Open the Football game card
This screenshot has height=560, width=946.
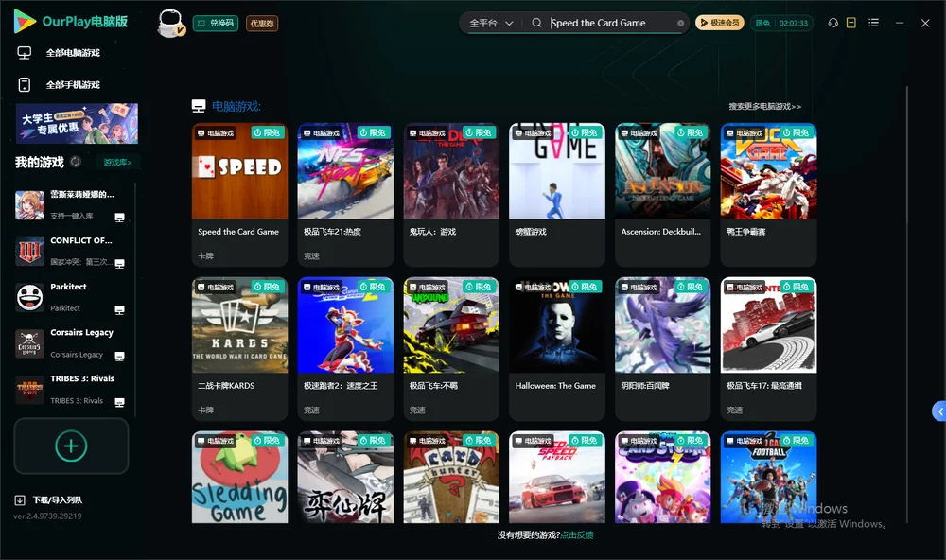[768, 478]
